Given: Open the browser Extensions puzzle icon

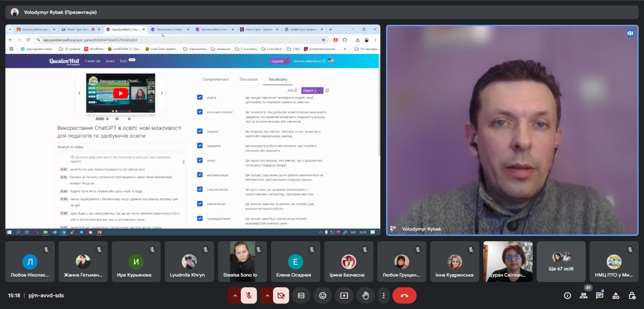Looking at the screenshot, I should 344,40.
